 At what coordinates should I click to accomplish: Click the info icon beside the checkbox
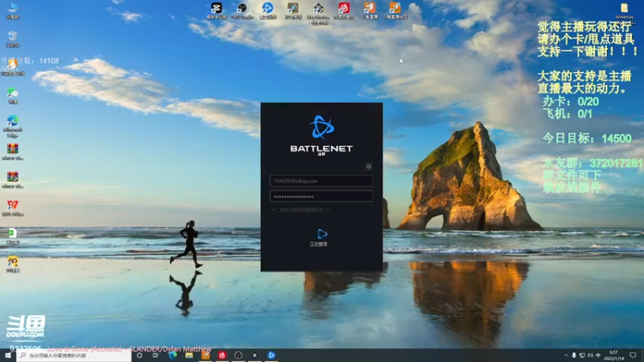click(x=328, y=210)
